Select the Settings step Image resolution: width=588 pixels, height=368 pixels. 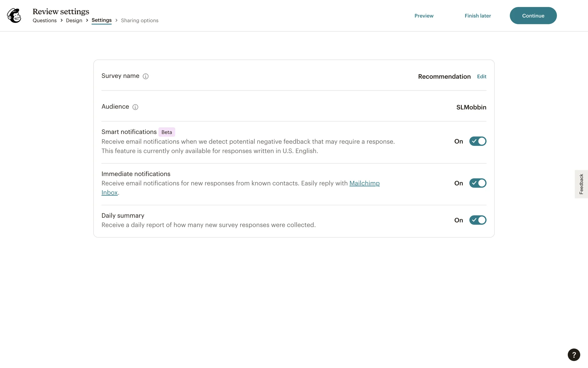tap(101, 20)
